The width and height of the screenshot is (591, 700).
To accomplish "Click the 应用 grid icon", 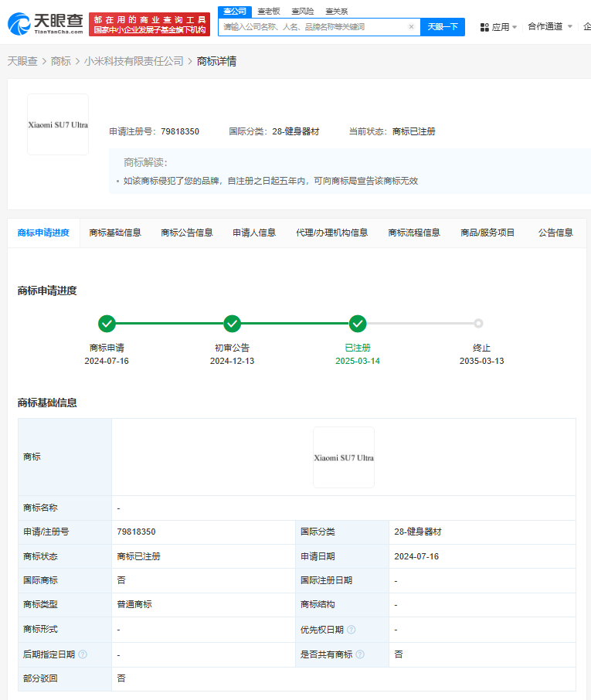I will (x=484, y=27).
